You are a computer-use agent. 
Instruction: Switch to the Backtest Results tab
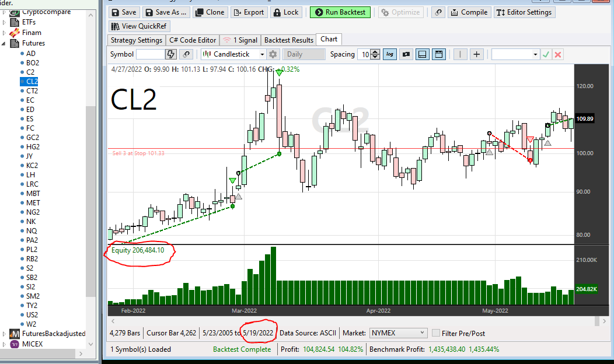[x=288, y=40]
